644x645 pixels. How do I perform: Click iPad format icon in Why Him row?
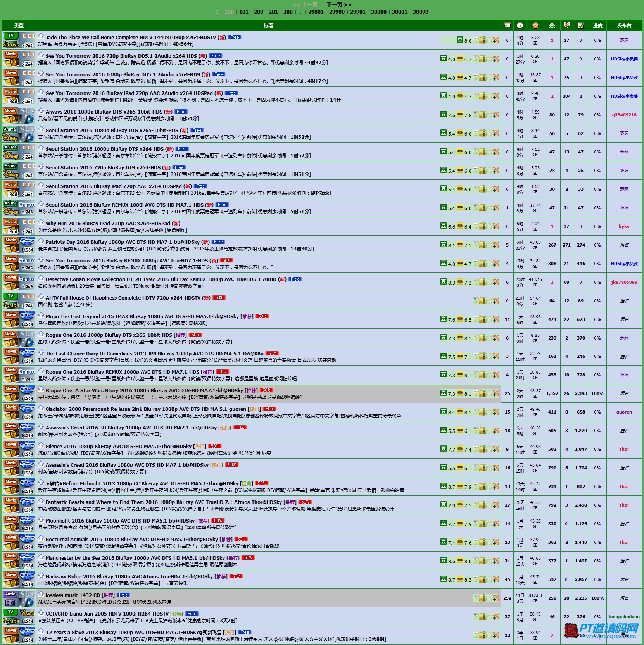13,231
